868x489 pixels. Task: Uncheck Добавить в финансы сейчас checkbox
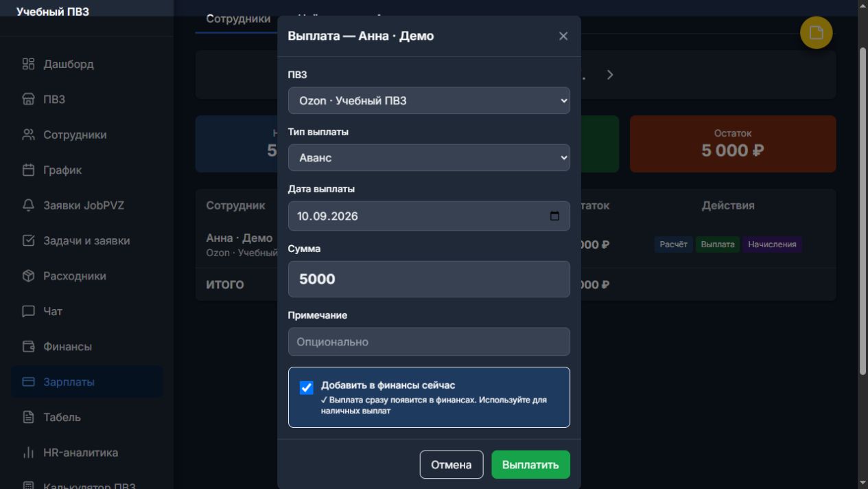[307, 387]
